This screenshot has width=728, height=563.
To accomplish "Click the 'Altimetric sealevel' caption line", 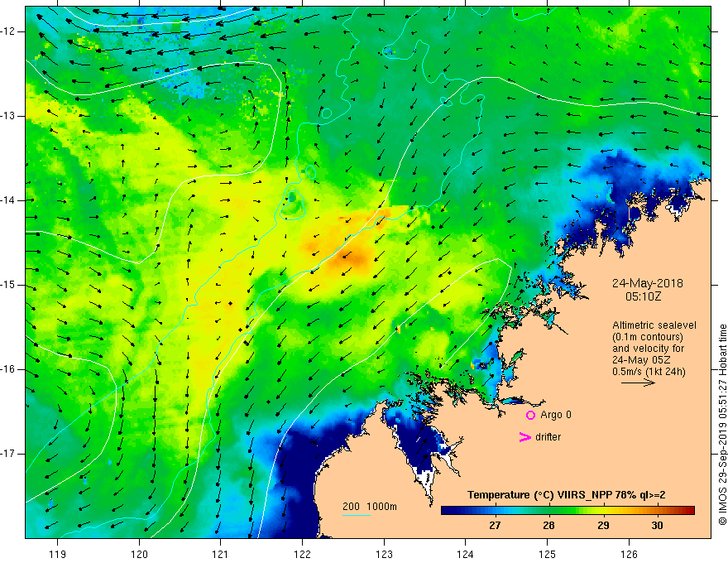I will pos(654,325).
